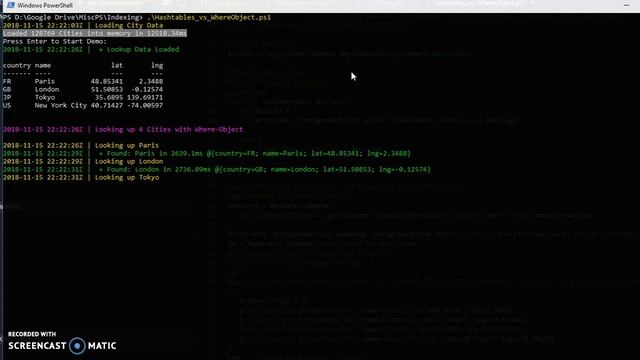Click the 'Found: Paris in 2639.1ms' result line

tap(207, 153)
